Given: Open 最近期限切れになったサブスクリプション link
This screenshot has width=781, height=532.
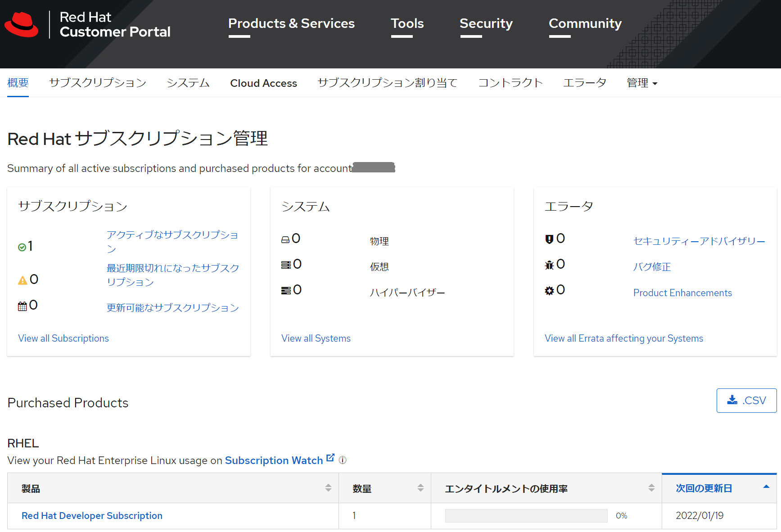Looking at the screenshot, I should (x=173, y=275).
